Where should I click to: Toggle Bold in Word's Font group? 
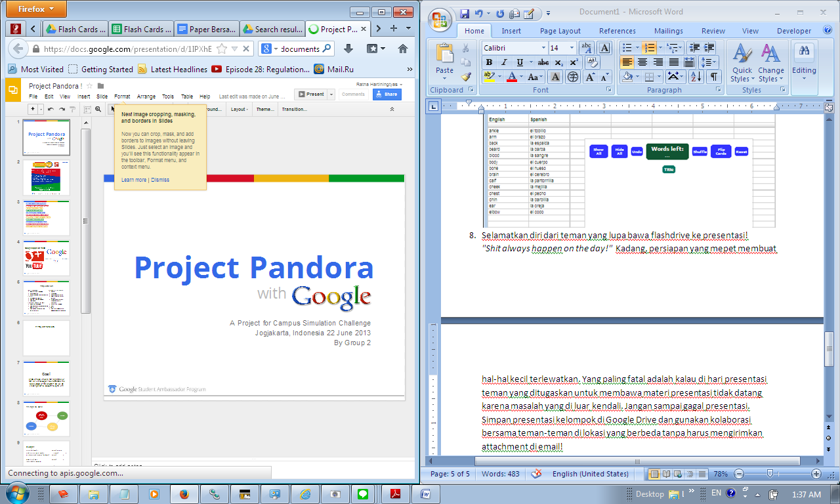tap(489, 62)
